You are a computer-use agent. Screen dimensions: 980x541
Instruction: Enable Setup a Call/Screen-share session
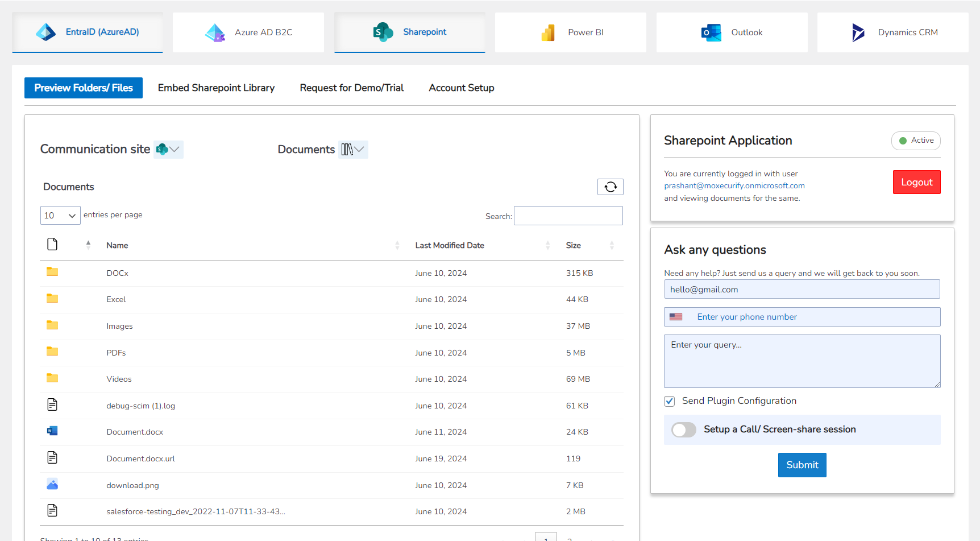click(x=683, y=430)
